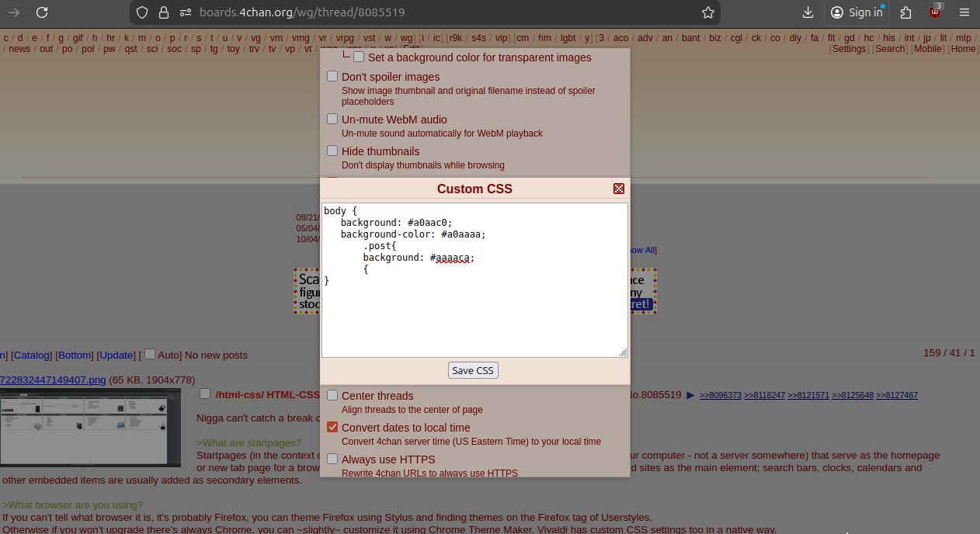Save the custom CSS
The image size is (980, 534).
coord(473,370)
